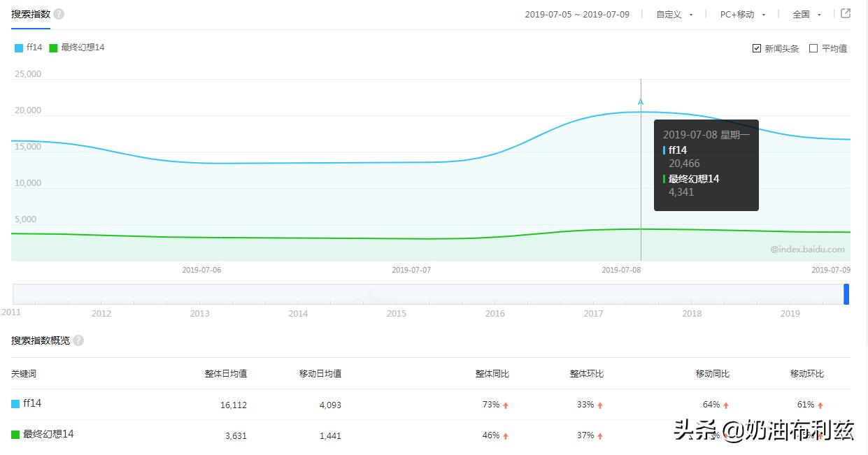Click the up arrow beside 46% 整体同比
Viewport: 868px width, 455px height.
coord(506,435)
